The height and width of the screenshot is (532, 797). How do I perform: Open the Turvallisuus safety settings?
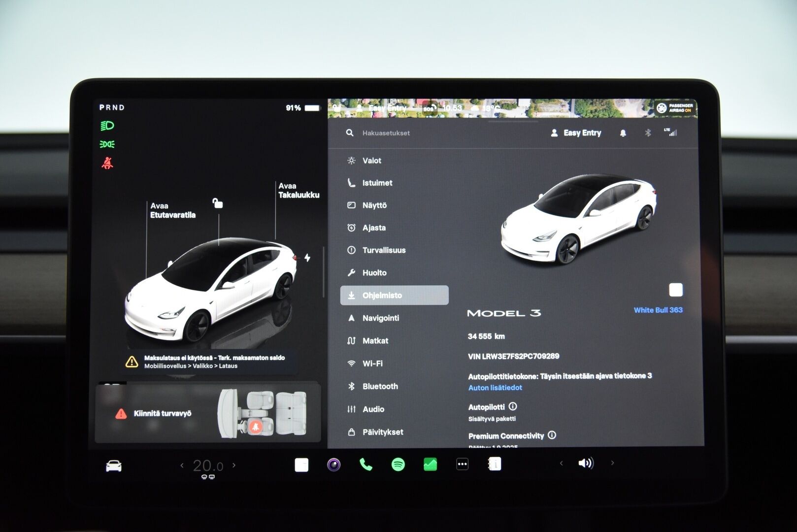376,250
